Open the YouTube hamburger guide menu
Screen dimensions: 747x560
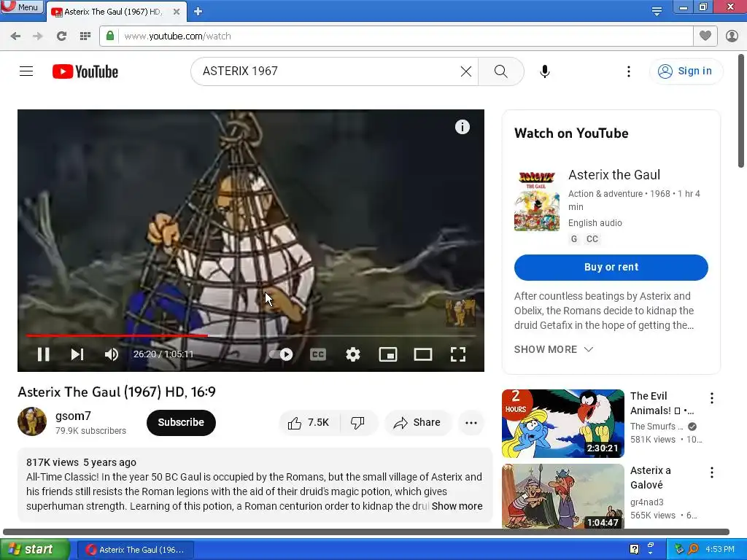point(26,71)
